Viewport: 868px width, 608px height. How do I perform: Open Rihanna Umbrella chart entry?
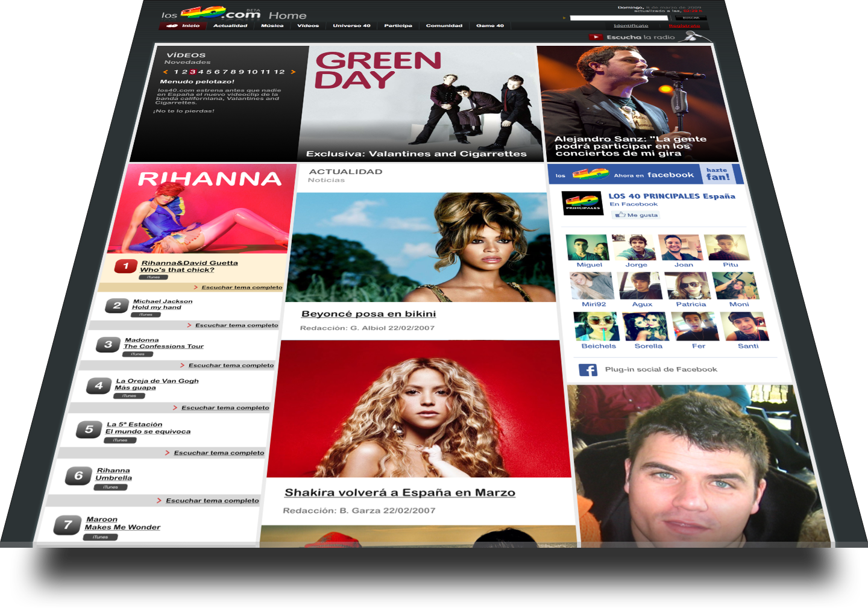113,474
